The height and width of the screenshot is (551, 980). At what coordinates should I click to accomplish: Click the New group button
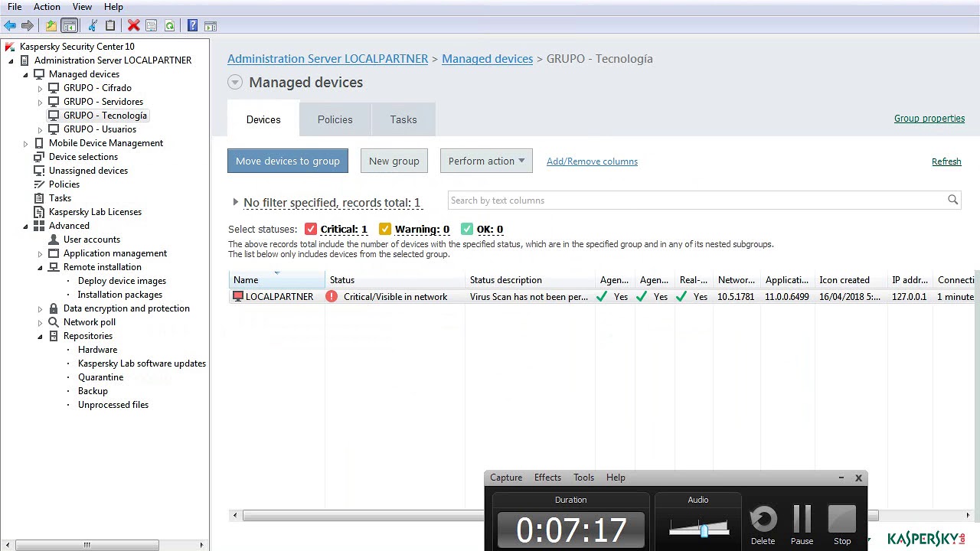[x=394, y=161]
